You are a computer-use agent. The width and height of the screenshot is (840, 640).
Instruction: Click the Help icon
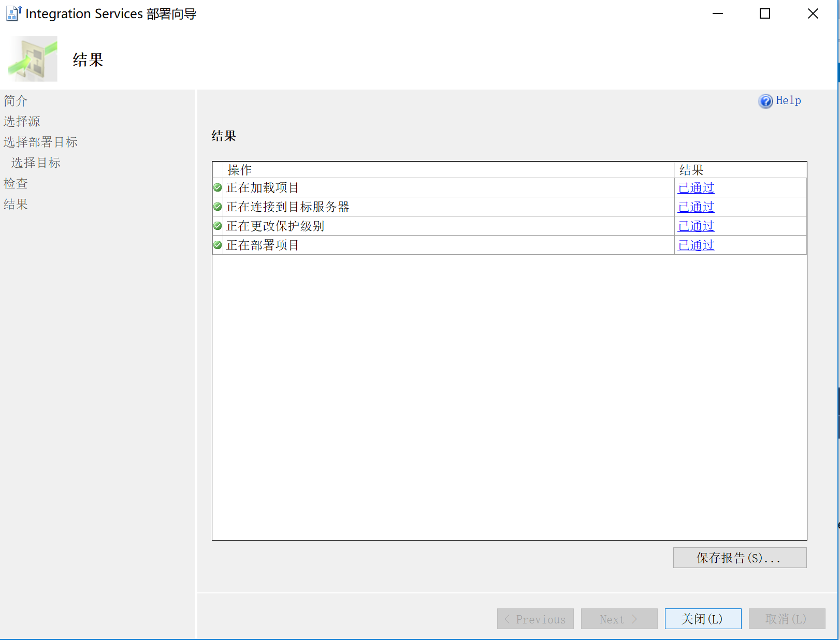click(765, 101)
